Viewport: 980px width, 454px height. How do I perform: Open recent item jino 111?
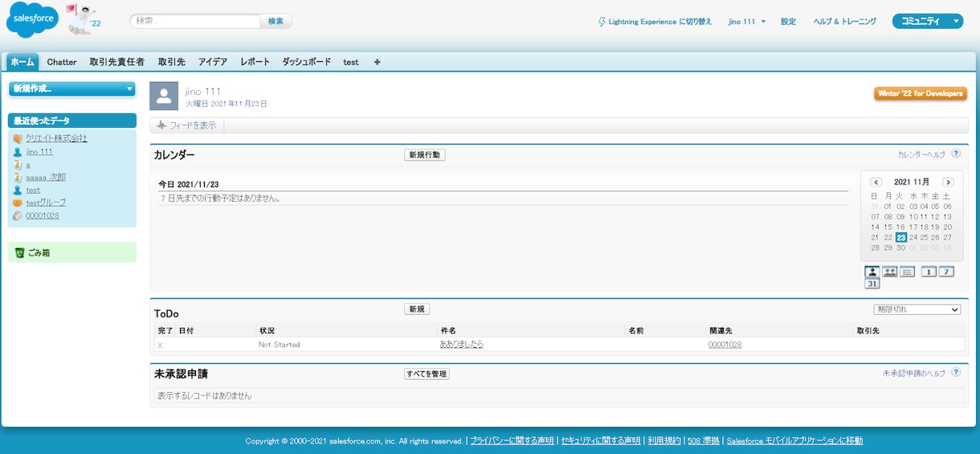[x=39, y=152]
